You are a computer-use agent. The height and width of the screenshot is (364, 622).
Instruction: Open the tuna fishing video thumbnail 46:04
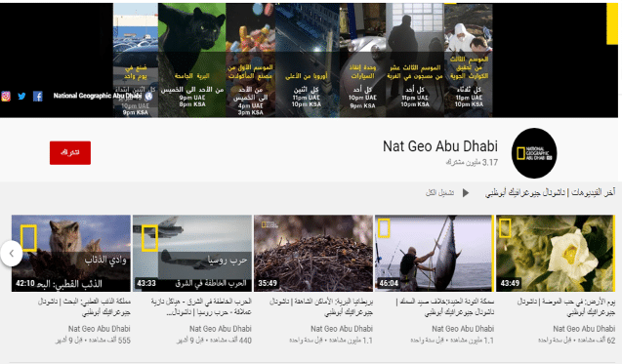[434, 254]
